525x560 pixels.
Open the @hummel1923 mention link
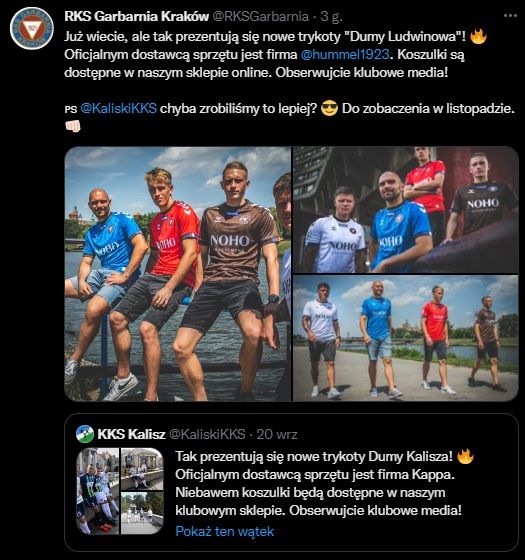pos(345,54)
